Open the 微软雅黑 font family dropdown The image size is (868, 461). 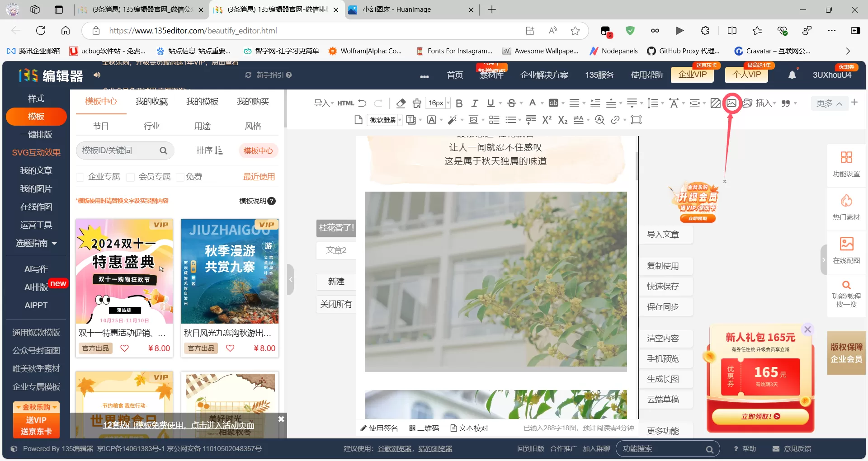click(x=385, y=120)
